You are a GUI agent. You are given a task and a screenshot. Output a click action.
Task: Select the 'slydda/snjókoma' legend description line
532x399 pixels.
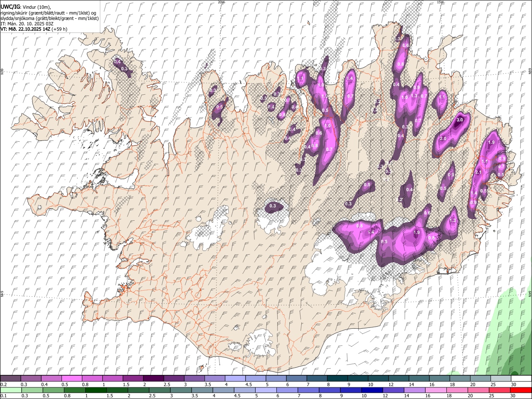click(x=49, y=18)
